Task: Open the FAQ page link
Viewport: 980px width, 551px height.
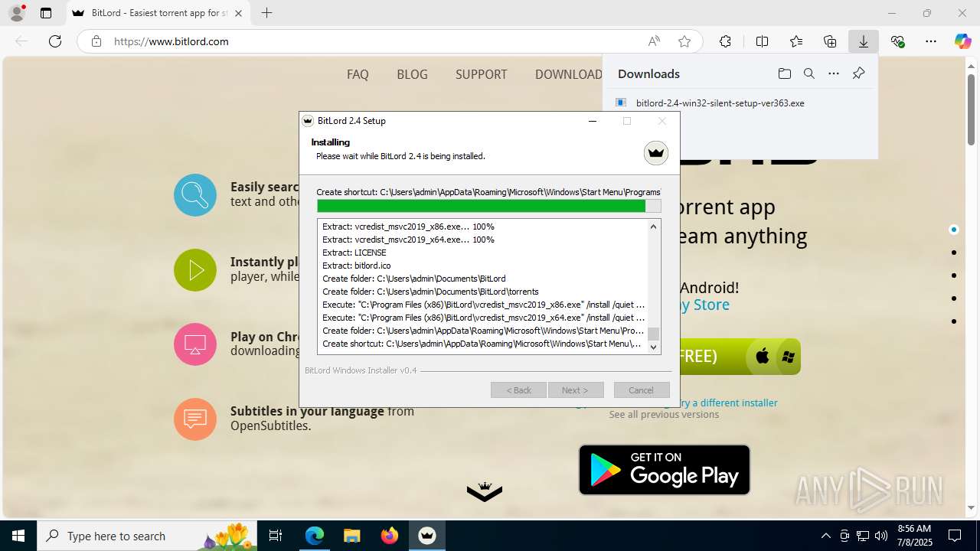Action: point(358,74)
